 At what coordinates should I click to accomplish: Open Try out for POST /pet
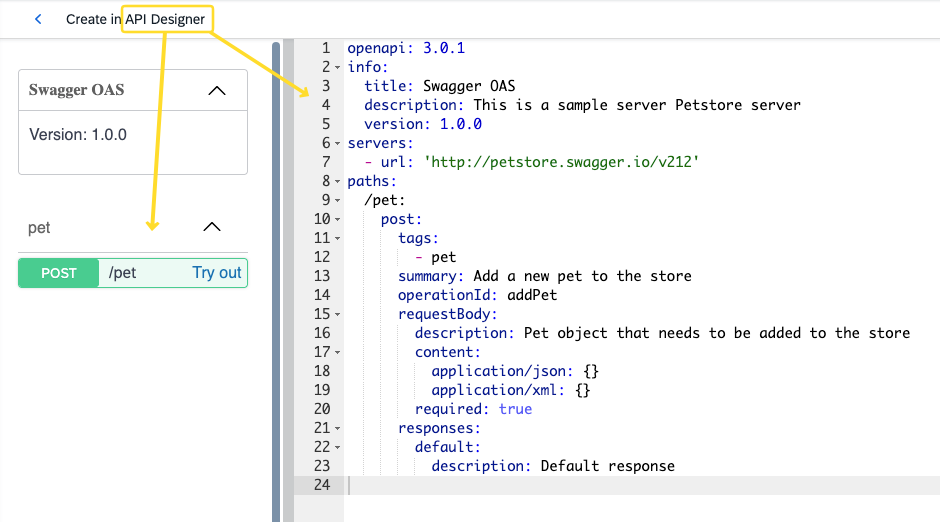(x=216, y=273)
